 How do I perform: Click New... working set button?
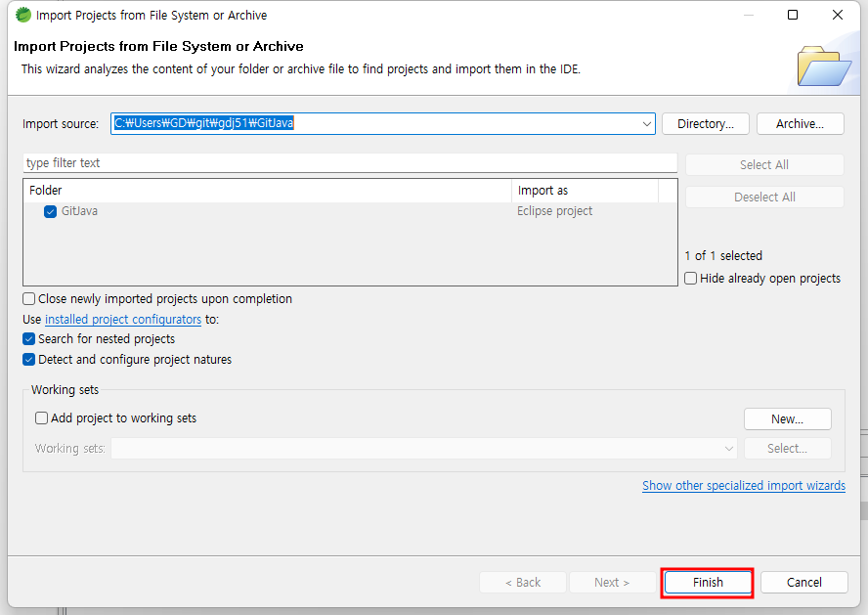[x=787, y=419]
